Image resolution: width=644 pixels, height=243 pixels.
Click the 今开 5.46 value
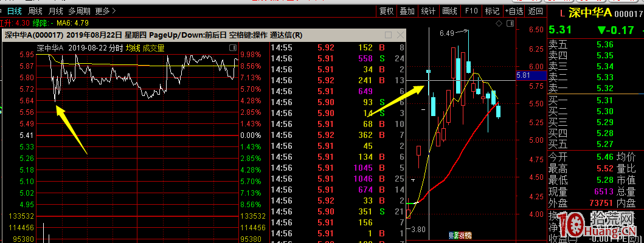point(604,156)
